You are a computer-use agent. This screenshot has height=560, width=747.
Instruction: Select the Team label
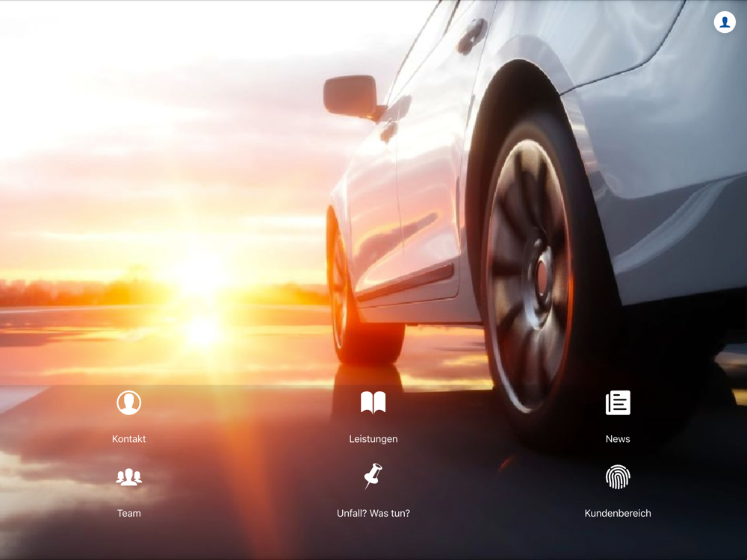click(x=128, y=514)
